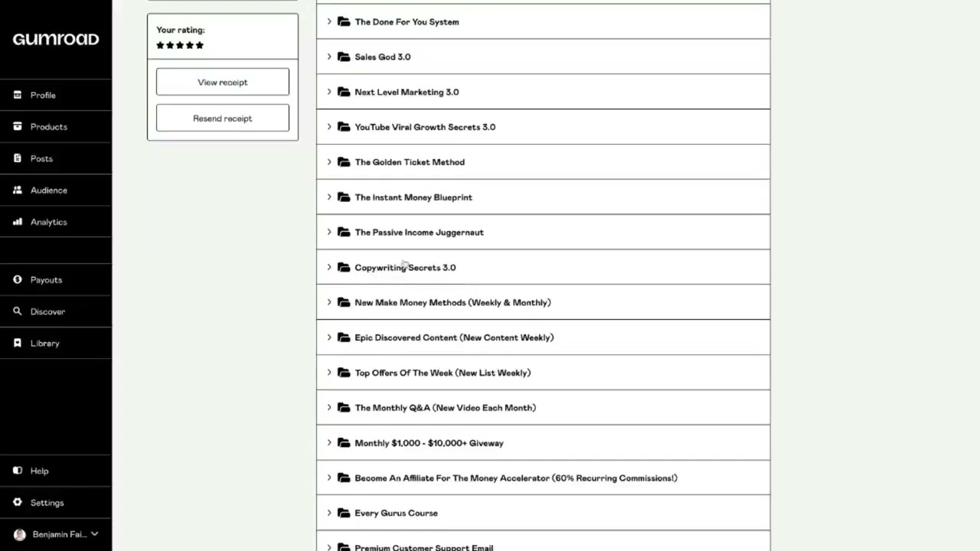Expand the Sales God 3.0 chevron

pos(329,57)
